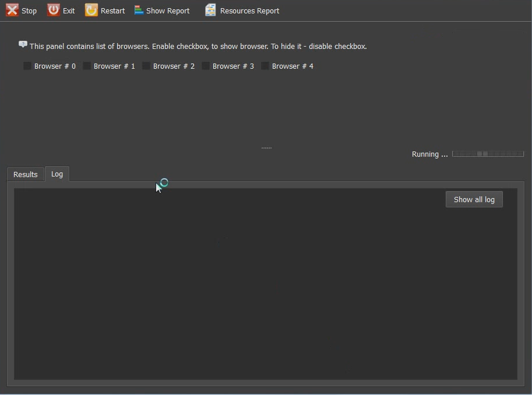Click the dotted panel splitter handle
The image size is (532, 395).
[x=266, y=148]
